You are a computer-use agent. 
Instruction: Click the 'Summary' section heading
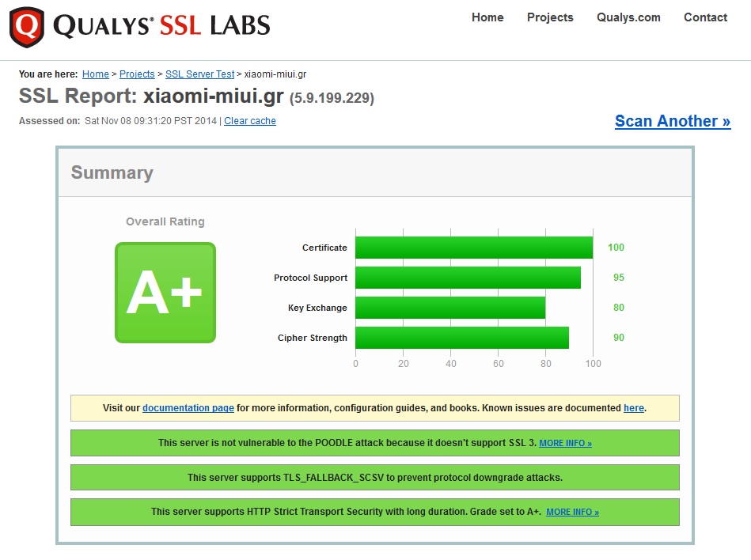[112, 172]
